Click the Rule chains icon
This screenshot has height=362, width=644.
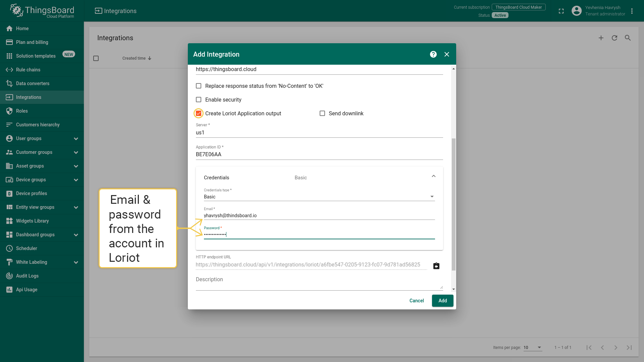tap(9, 70)
